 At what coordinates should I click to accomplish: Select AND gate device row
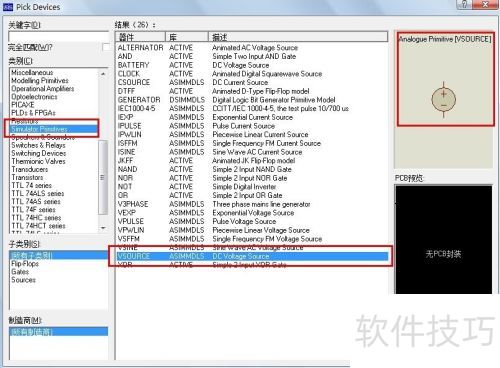pos(252,56)
